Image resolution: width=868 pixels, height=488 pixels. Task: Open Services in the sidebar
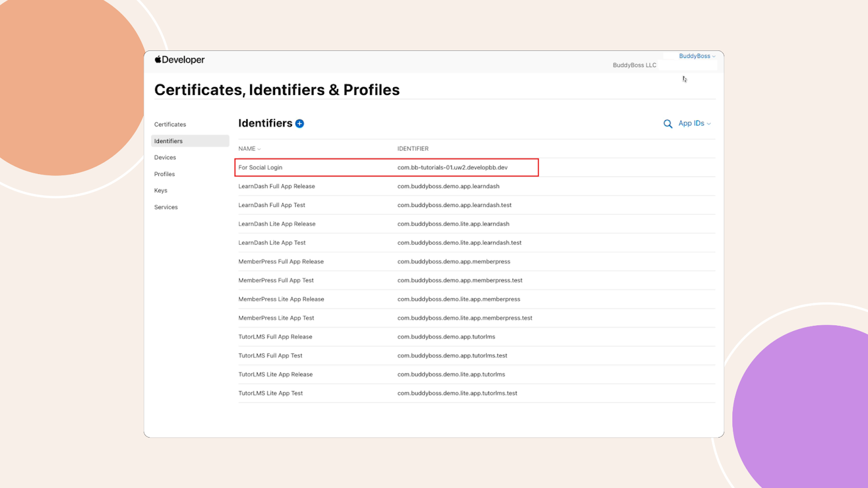166,208
